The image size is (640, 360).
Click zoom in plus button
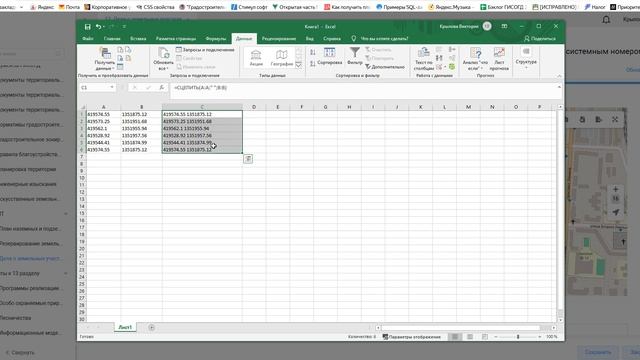[539, 337]
